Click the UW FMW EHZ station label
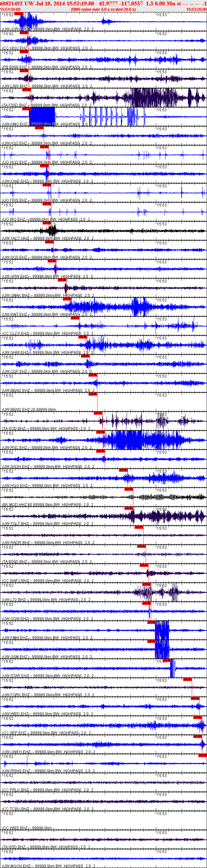This screenshot has height=868, width=207. (47, 638)
